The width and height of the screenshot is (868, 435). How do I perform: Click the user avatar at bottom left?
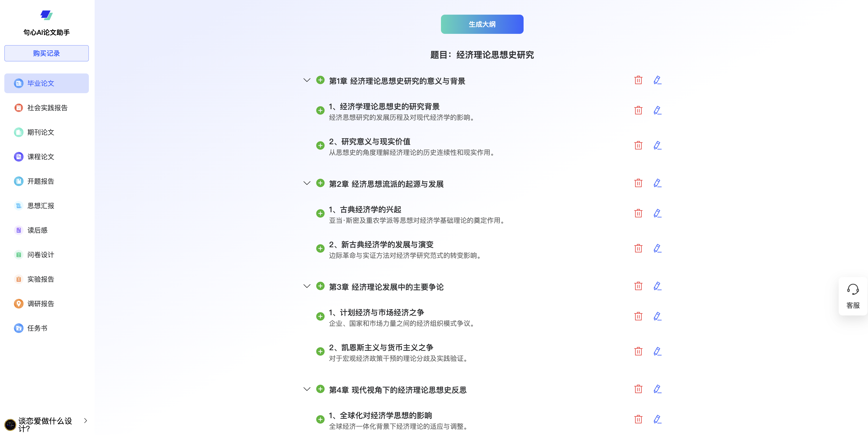tap(10, 425)
